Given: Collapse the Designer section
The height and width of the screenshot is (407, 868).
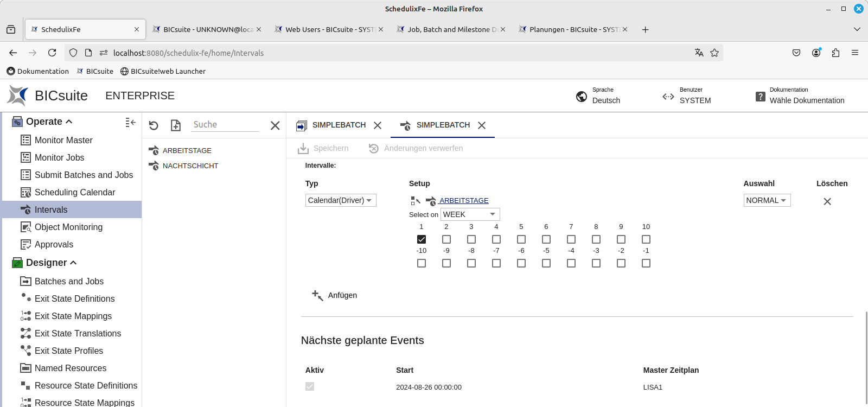Looking at the screenshot, I should point(73,263).
